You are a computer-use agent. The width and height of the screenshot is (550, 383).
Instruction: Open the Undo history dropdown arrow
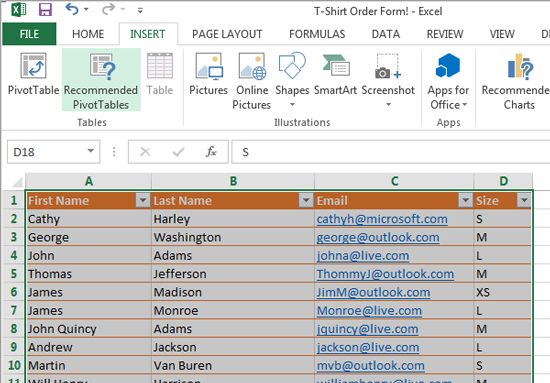coord(86,10)
